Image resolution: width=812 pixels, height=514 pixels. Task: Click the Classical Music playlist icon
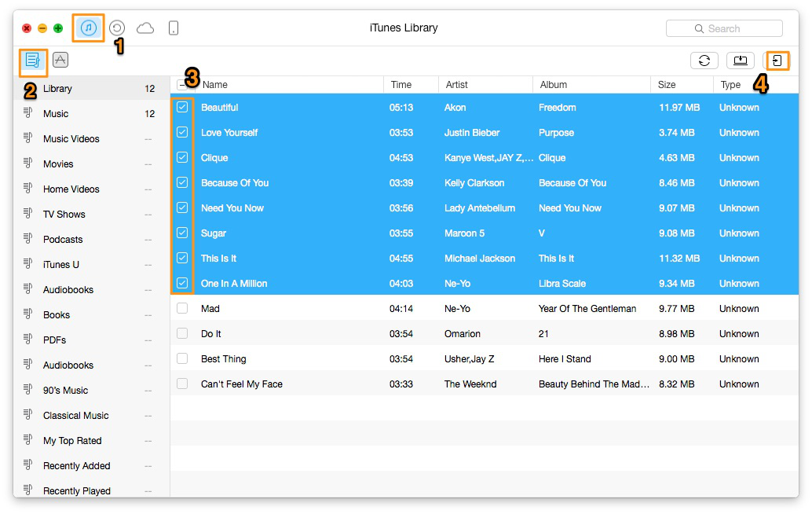pos(28,414)
